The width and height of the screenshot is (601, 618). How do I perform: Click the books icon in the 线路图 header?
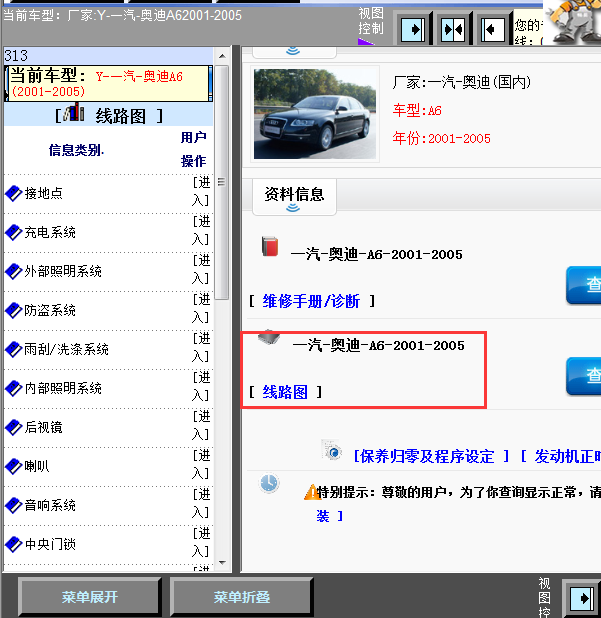(74, 112)
